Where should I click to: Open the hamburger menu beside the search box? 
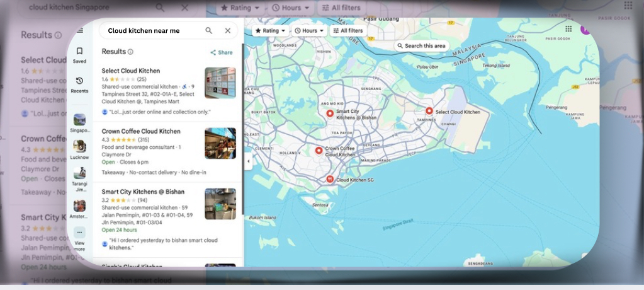pyautogui.click(x=80, y=30)
